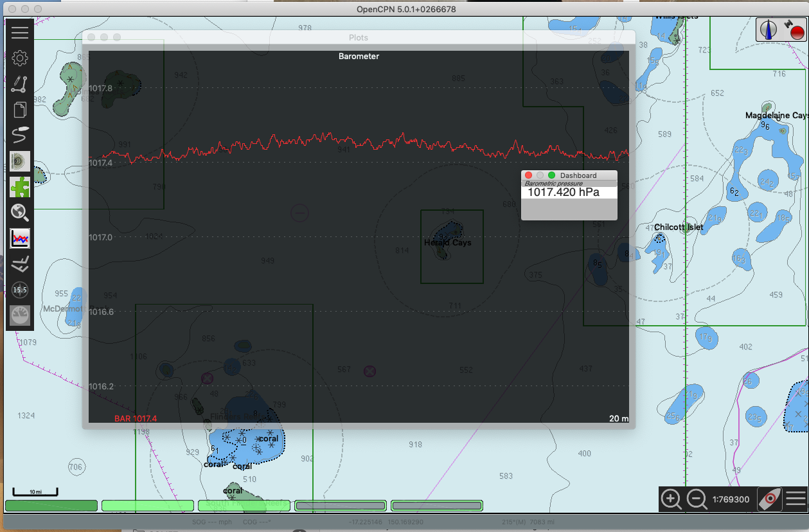809x532 pixels.
Task: Click the Herald Cays label on chart
Action: 448,243
